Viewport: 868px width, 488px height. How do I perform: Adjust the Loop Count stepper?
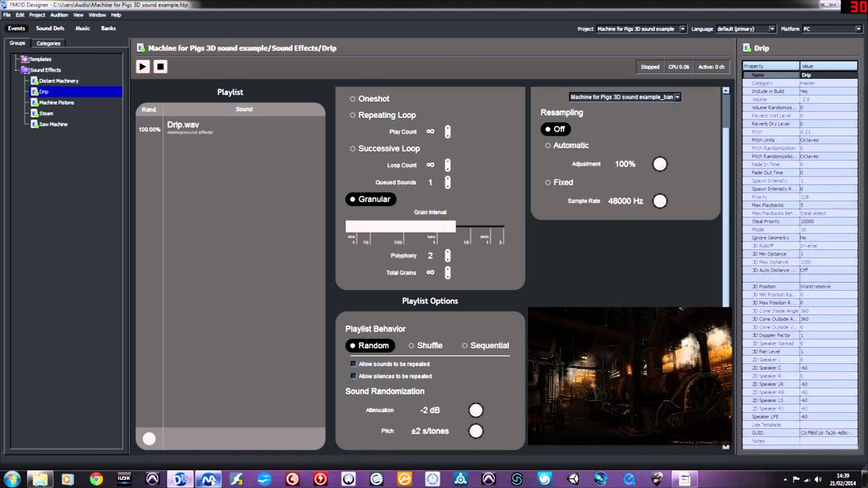(448, 165)
